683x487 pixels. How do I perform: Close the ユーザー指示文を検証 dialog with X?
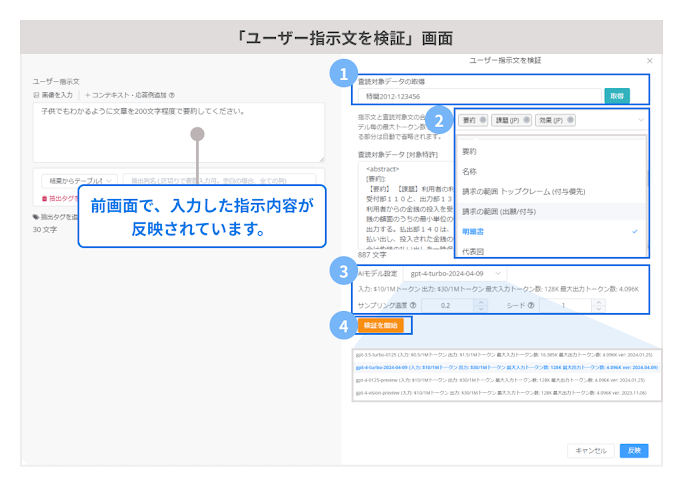(x=650, y=61)
